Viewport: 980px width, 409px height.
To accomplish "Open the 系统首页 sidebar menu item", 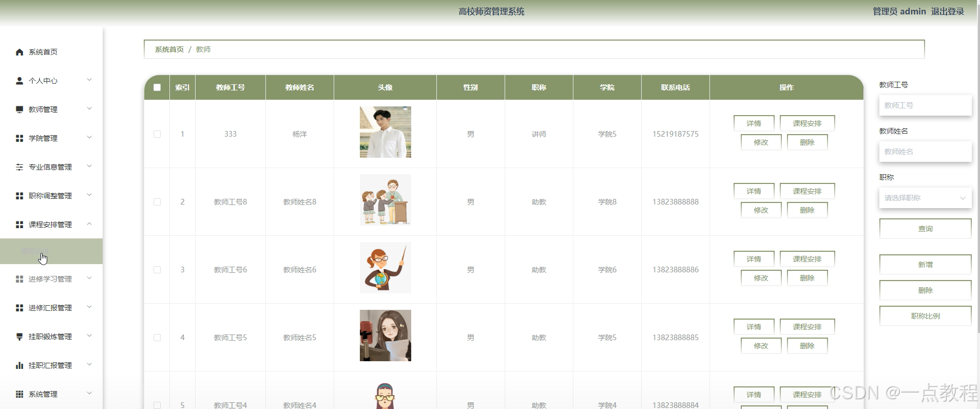I will (x=51, y=52).
